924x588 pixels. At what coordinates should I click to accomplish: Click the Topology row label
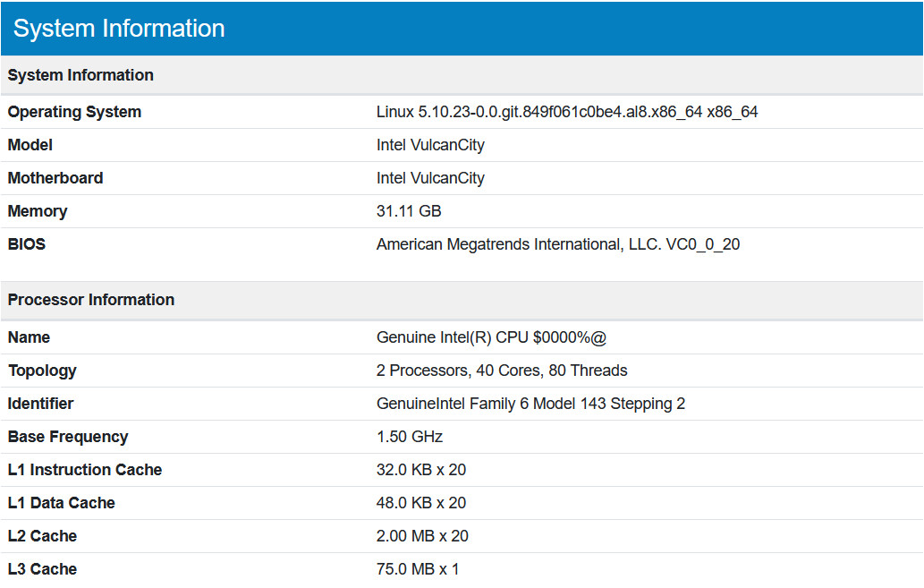(x=42, y=371)
